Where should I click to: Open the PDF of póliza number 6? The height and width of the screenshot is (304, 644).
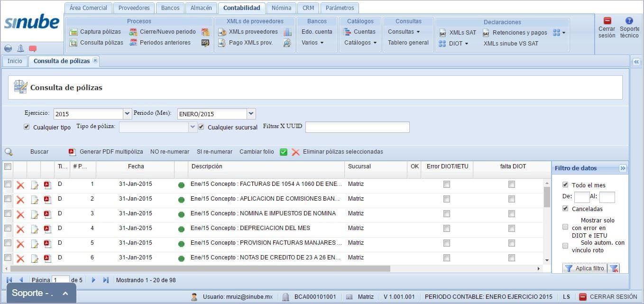[x=47, y=258]
